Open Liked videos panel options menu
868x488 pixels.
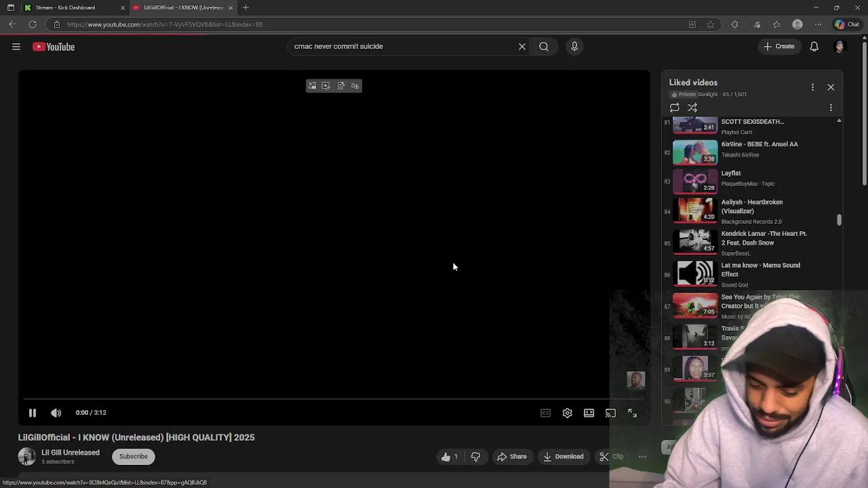point(812,87)
